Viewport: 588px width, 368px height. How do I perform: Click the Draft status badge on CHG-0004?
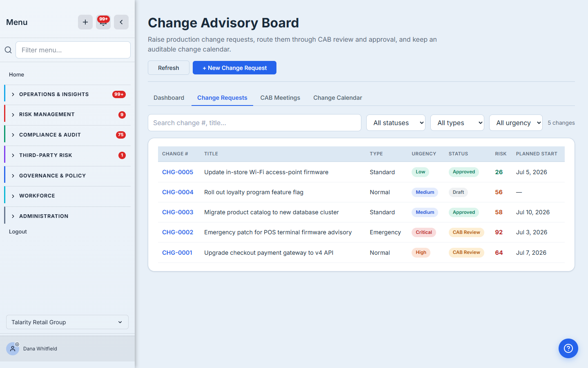click(x=458, y=192)
